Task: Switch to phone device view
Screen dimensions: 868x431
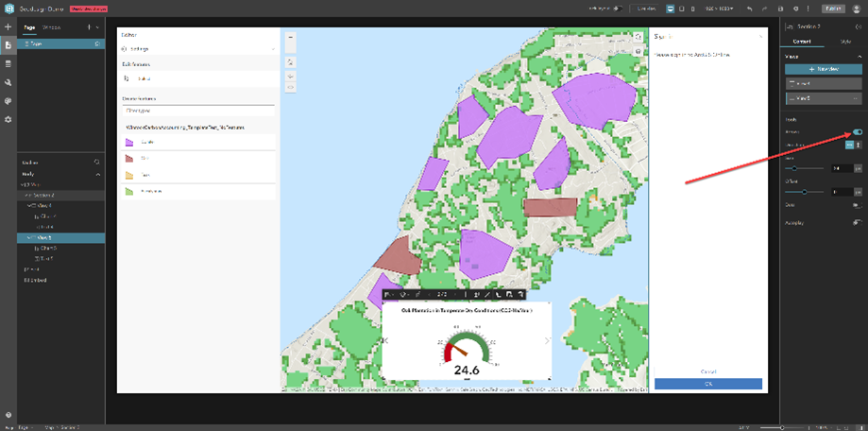Action: [x=692, y=9]
